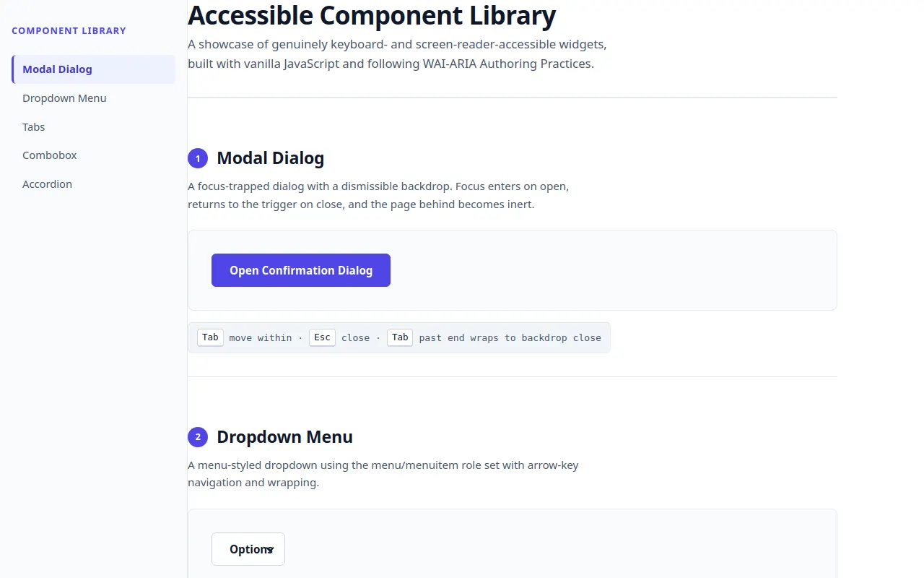
Task: Click the 'past end wraps to backdrop close' hint
Action: [x=510, y=337]
